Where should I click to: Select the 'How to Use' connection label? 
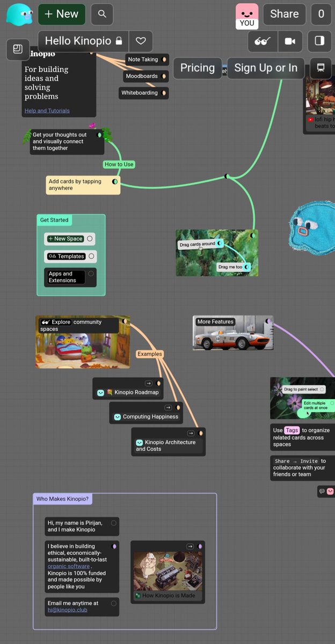[x=119, y=164]
